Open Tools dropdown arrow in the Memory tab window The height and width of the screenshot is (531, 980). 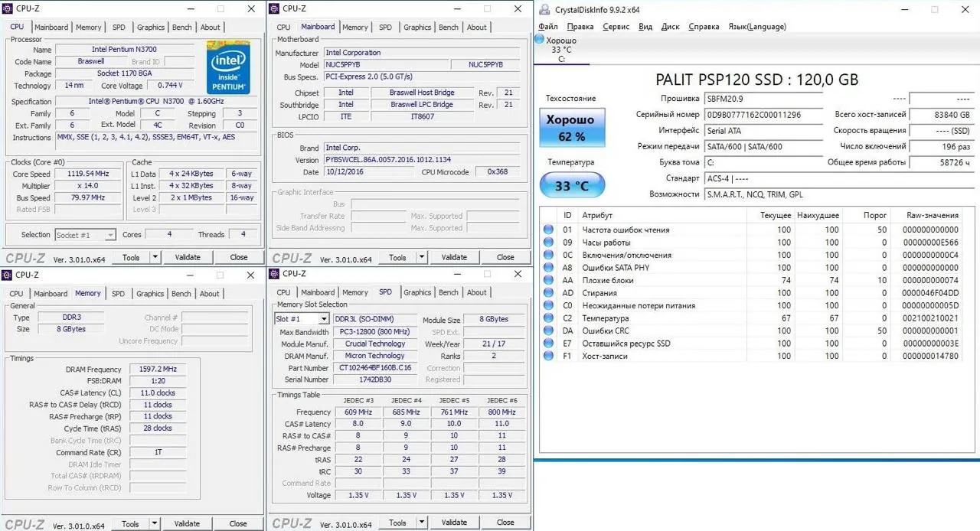tap(155, 524)
